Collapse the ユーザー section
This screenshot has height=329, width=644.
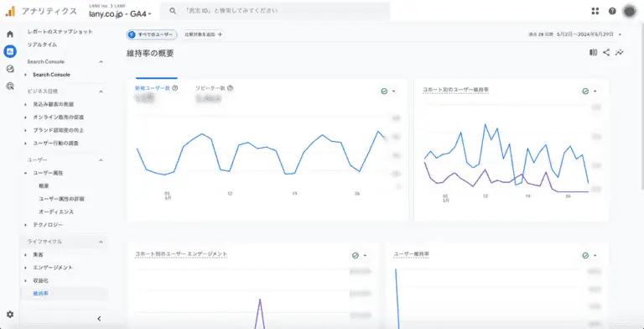[101, 159]
